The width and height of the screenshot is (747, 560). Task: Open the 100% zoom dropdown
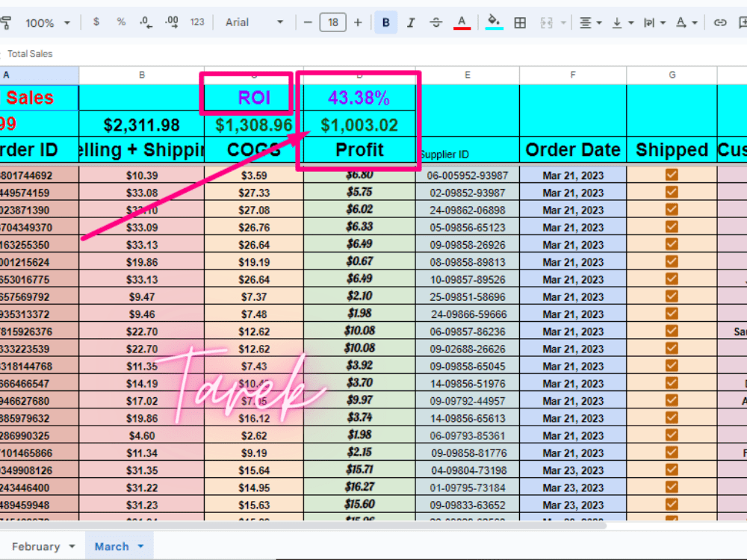click(x=48, y=22)
